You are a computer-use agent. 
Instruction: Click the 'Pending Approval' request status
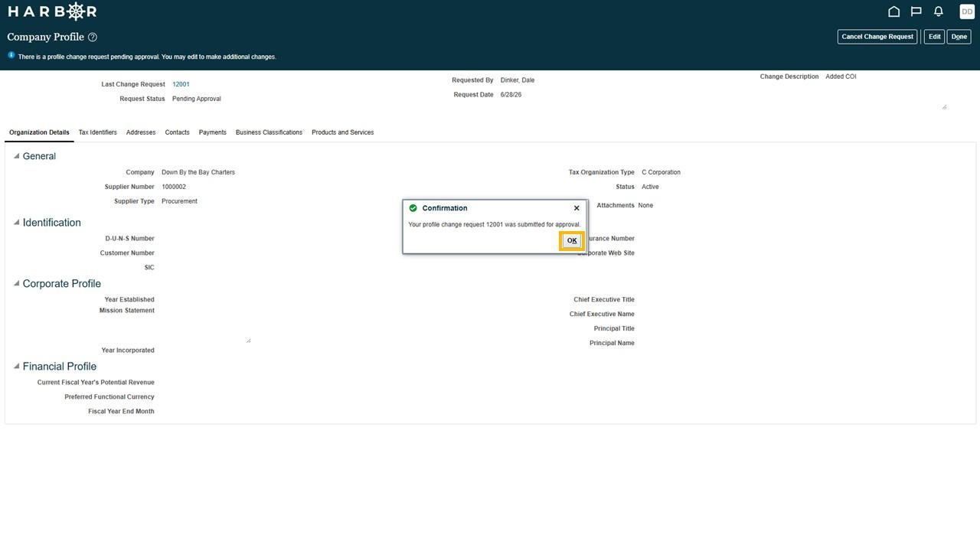pyautogui.click(x=197, y=99)
